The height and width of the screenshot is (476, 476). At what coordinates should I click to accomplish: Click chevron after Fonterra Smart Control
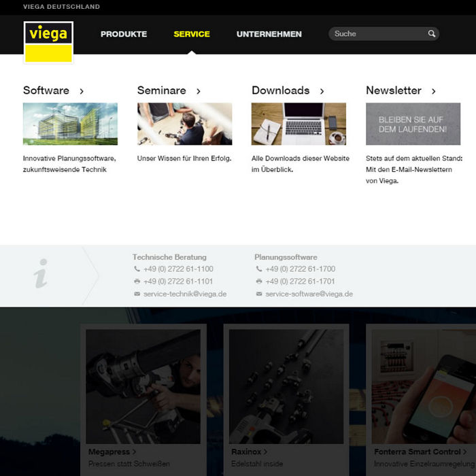(x=464, y=452)
